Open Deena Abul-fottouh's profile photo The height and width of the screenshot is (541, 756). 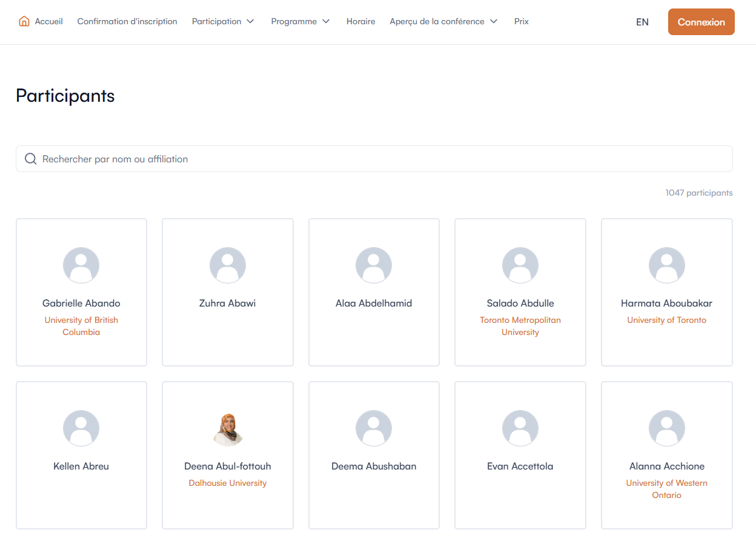(228, 429)
